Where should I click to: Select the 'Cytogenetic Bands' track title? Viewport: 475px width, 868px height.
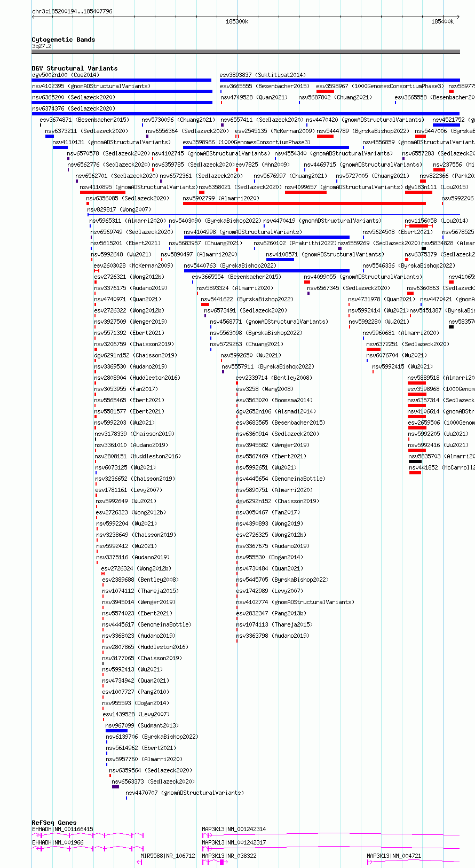click(x=64, y=40)
